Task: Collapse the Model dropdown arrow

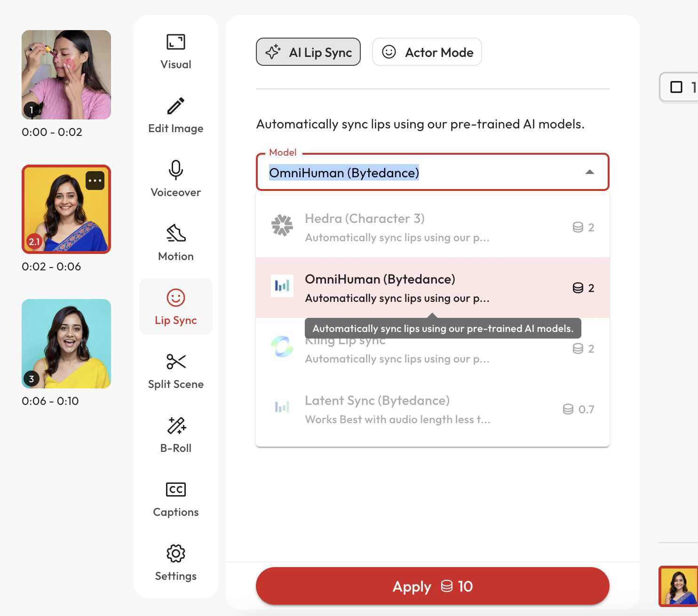Action: click(590, 172)
